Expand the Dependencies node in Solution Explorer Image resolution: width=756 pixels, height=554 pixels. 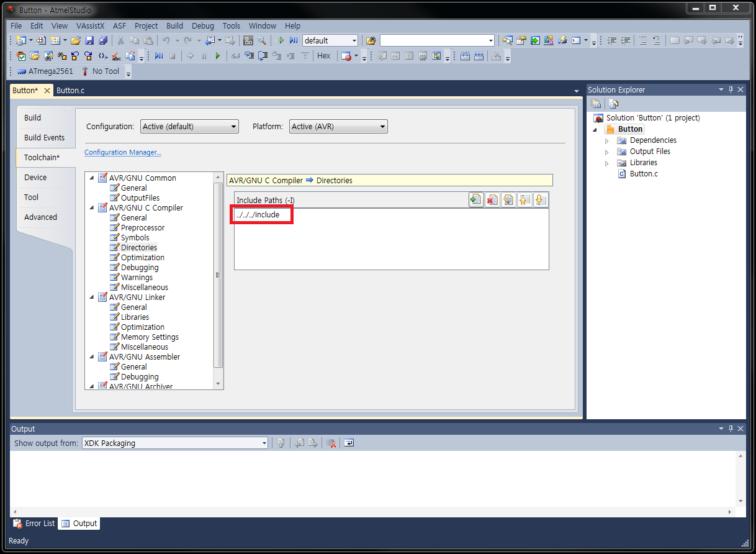[x=607, y=141]
